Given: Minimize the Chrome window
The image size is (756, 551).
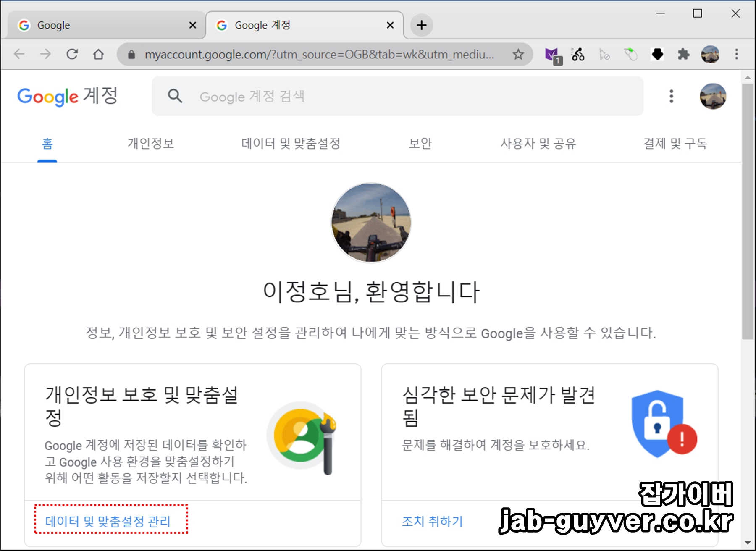Looking at the screenshot, I should (660, 13).
